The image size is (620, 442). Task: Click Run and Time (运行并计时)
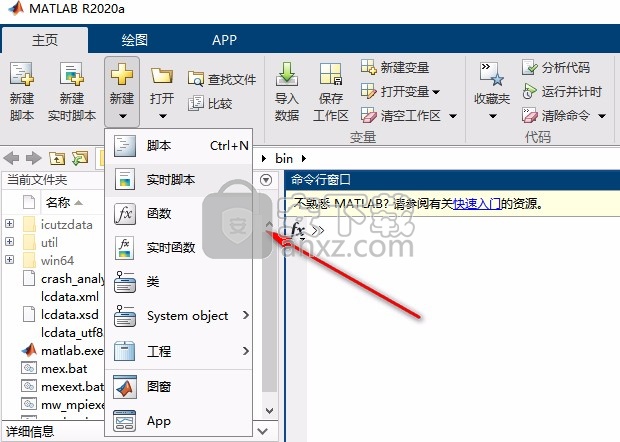pyautogui.click(x=562, y=91)
